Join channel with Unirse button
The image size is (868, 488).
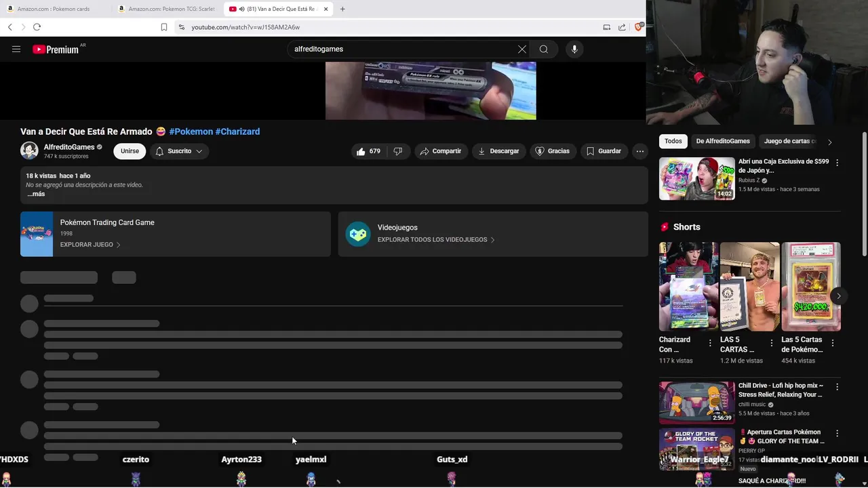[130, 151]
